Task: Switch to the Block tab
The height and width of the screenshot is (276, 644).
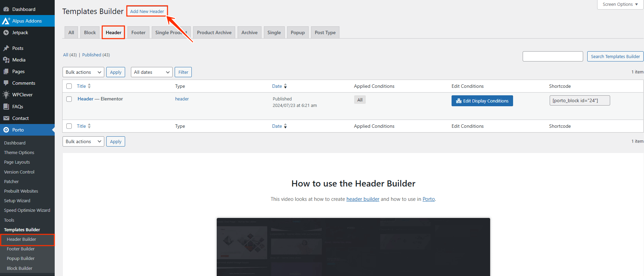Action: tap(90, 32)
